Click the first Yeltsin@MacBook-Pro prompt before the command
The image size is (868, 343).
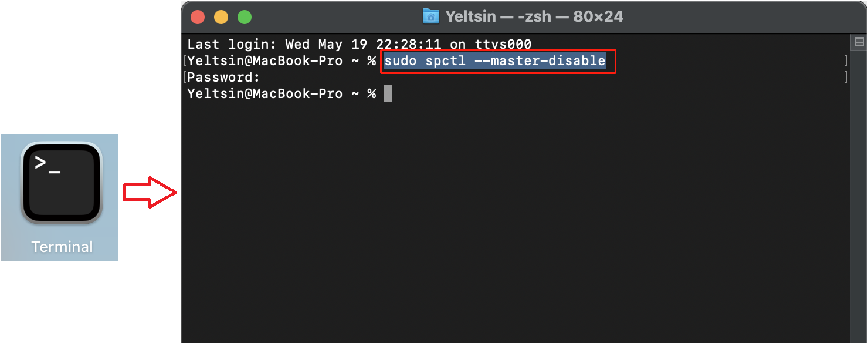[x=265, y=60]
